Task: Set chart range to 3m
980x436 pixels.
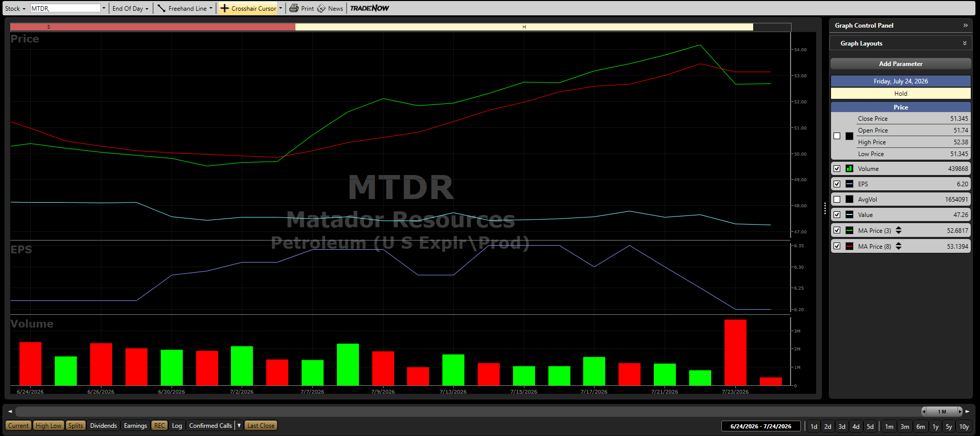Action: click(x=905, y=426)
